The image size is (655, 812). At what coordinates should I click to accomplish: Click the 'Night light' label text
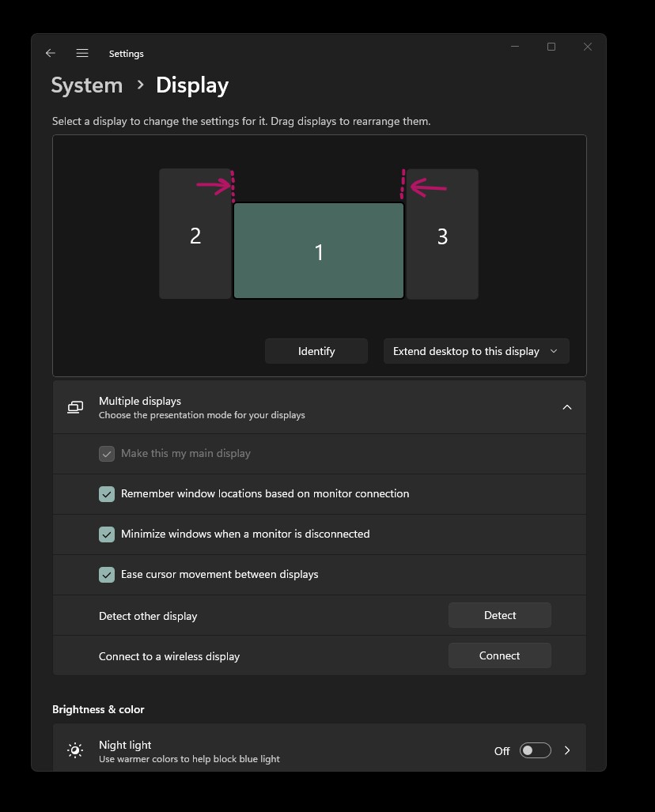(x=125, y=746)
